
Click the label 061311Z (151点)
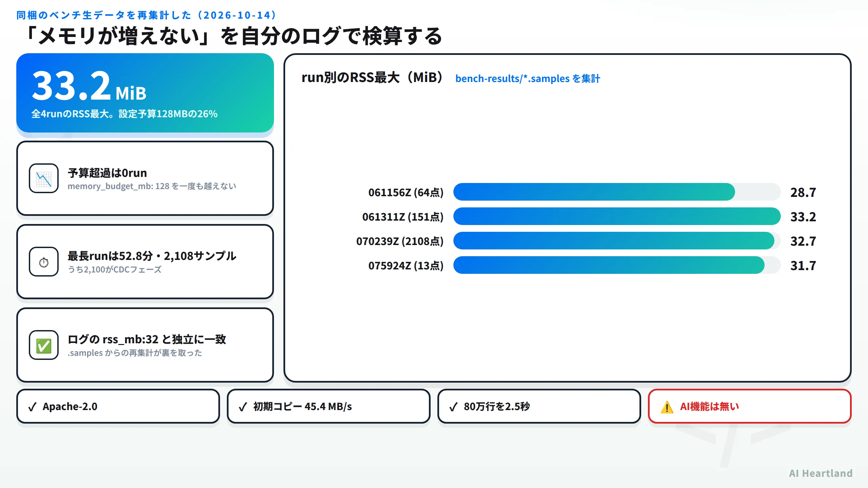(x=403, y=217)
